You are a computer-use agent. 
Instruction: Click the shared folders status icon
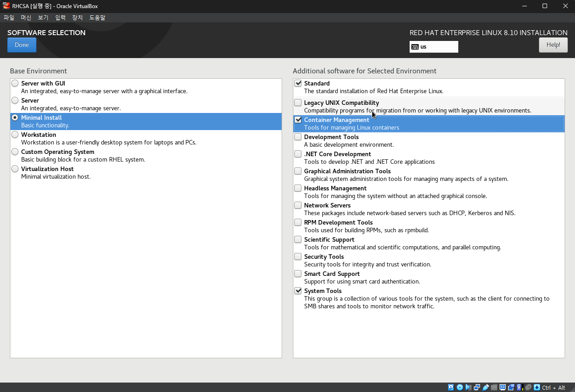coord(494,387)
